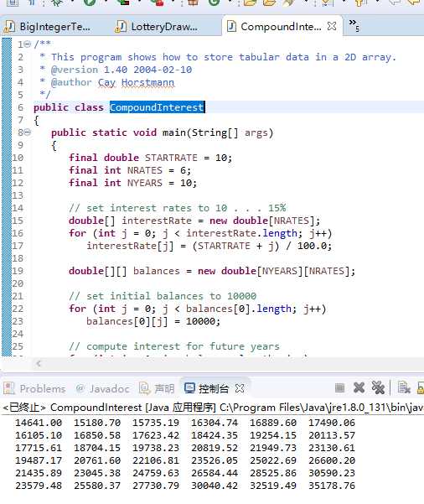Screen dimensions: 424x504
Task: Click NRATES on line 11
Action: tap(145, 170)
